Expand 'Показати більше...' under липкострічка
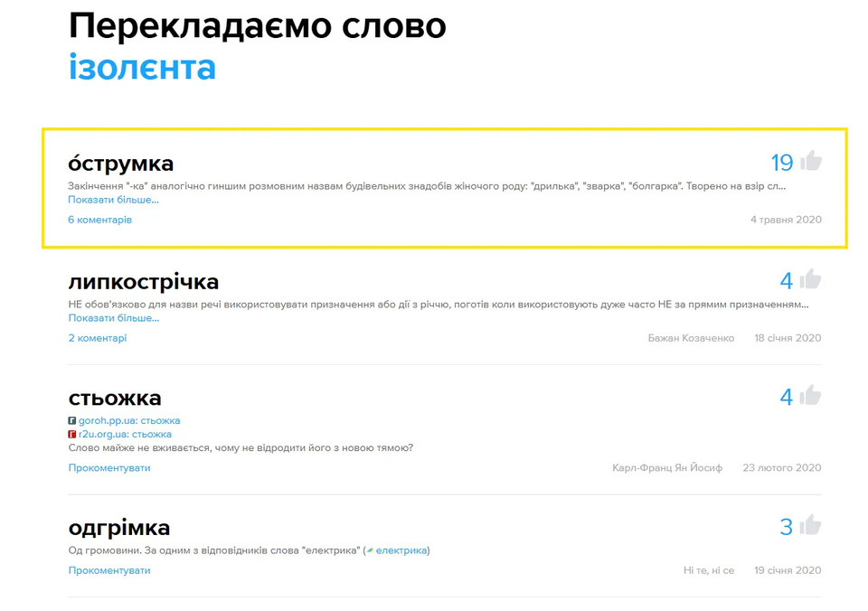 point(113,318)
